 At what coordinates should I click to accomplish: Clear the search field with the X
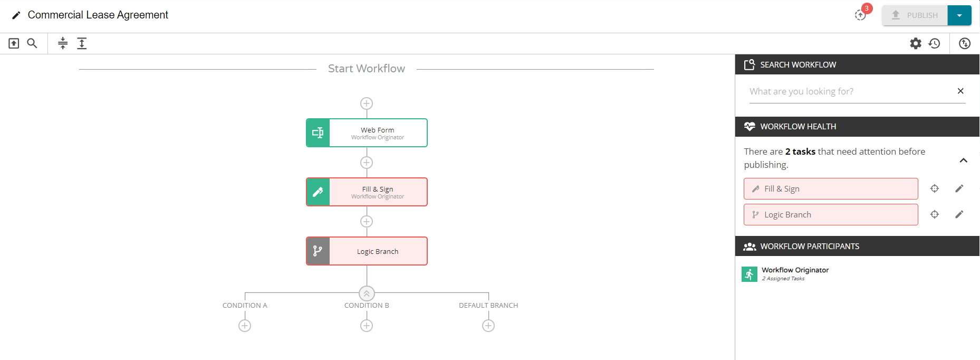point(960,91)
